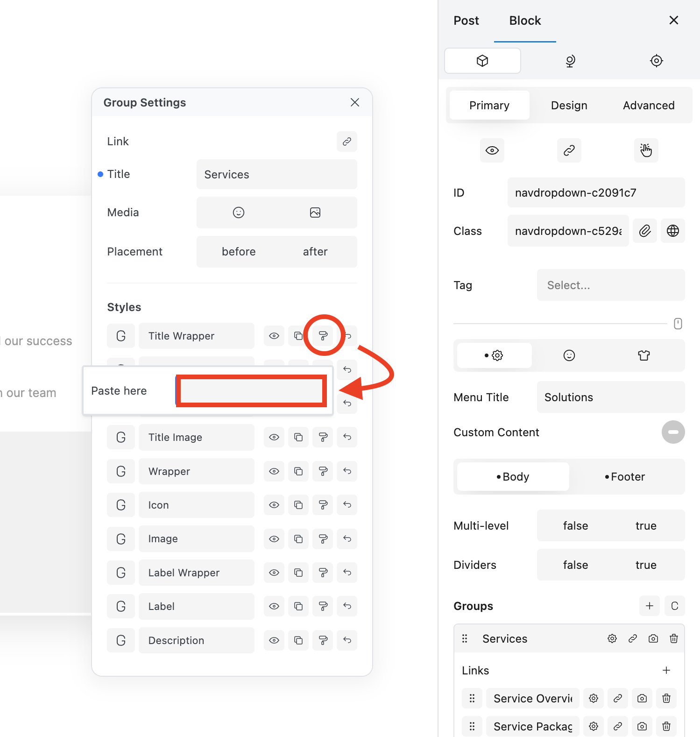Open the Tag select dropdown
This screenshot has width=700, height=737.
tap(610, 285)
